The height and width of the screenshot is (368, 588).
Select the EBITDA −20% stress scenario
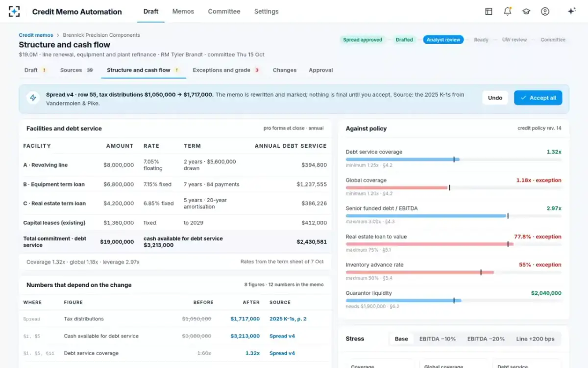click(x=486, y=339)
